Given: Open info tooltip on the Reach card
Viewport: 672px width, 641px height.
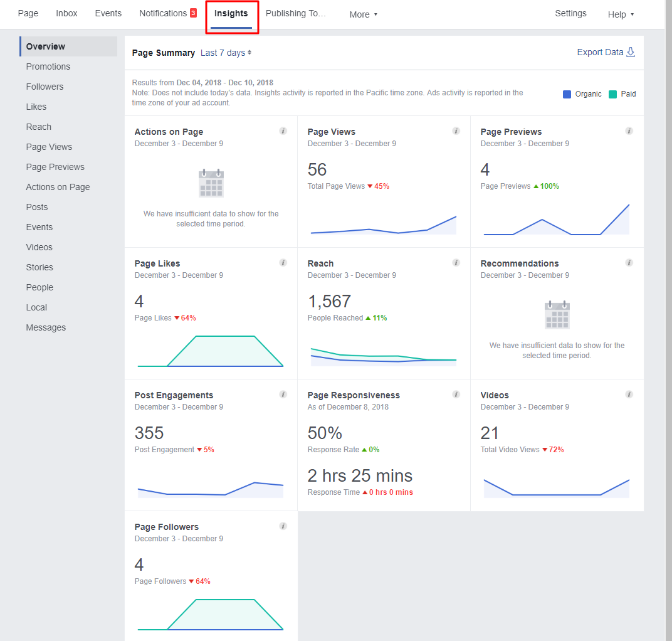Looking at the screenshot, I should 456,263.
